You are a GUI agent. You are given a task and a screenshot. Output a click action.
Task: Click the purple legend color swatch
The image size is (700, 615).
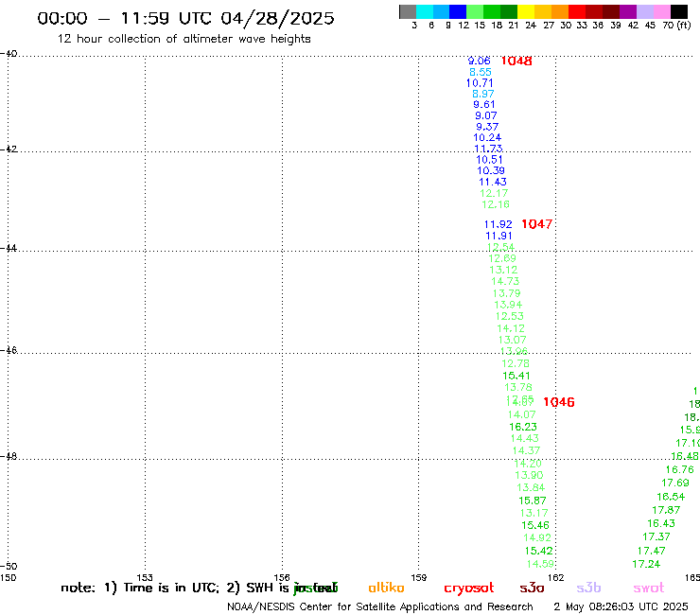tap(628, 11)
